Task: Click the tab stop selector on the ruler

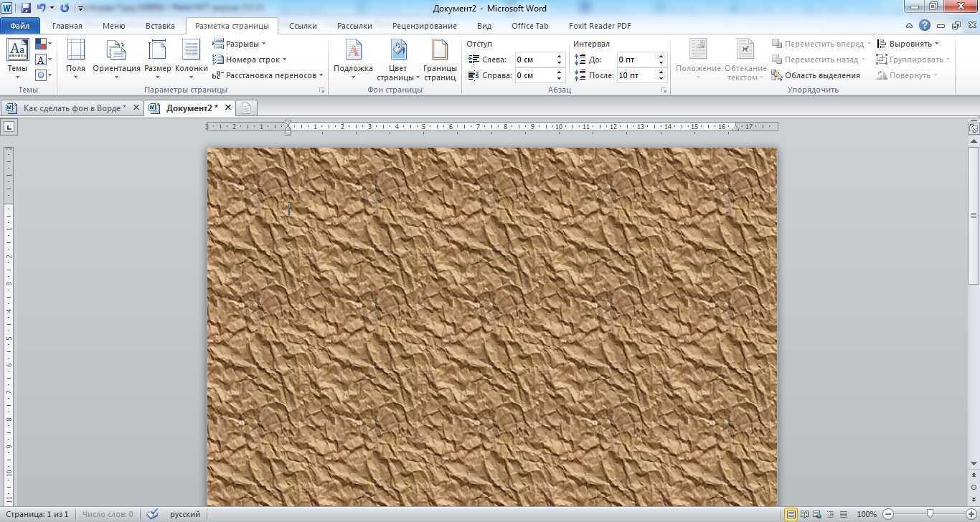Action: (9, 127)
